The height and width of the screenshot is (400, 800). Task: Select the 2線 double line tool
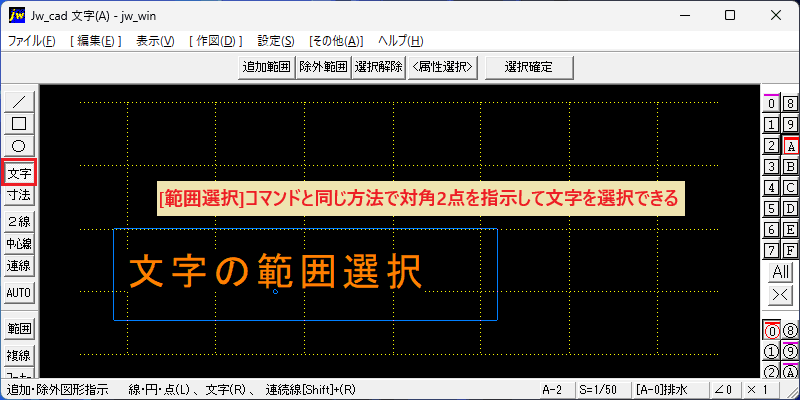(x=19, y=222)
